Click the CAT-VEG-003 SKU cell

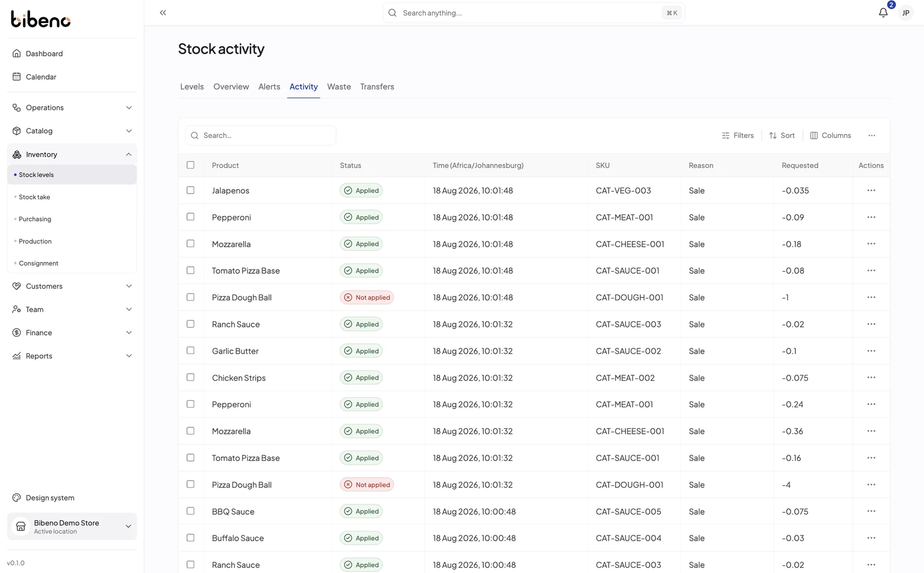pos(623,190)
